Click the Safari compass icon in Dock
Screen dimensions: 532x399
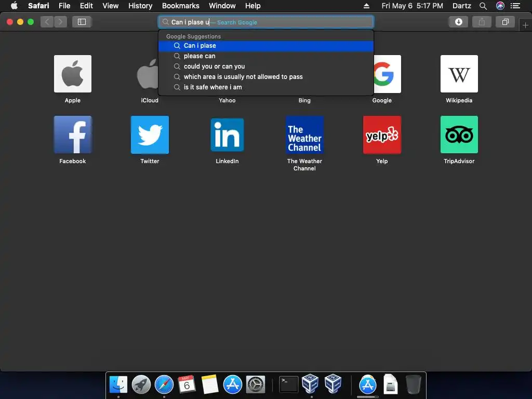[164, 384]
